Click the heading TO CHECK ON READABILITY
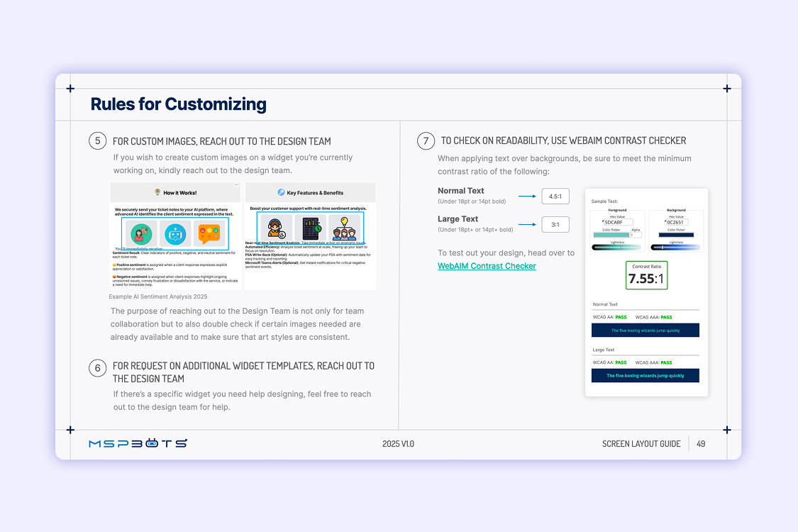This screenshot has height=532, width=798. point(563,140)
